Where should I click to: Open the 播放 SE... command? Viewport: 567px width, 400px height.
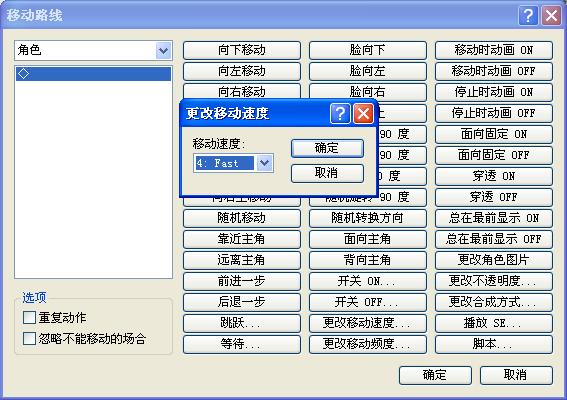(494, 323)
